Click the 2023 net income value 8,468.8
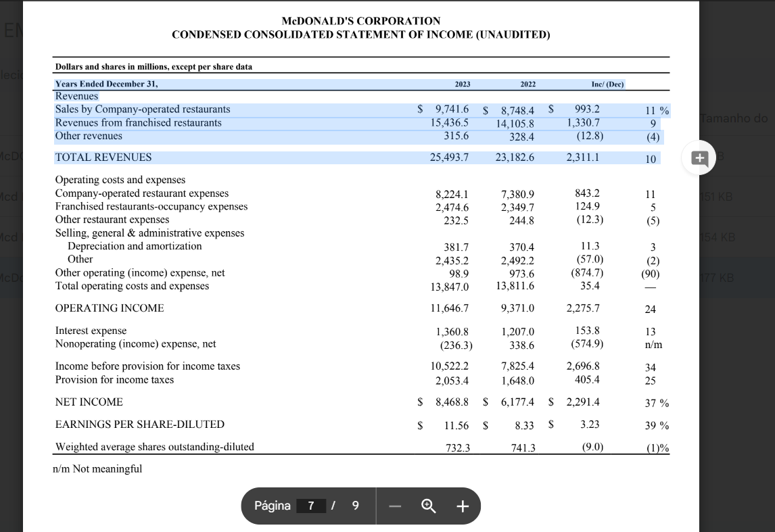Viewport: 775px width, 532px height. click(x=452, y=402)
